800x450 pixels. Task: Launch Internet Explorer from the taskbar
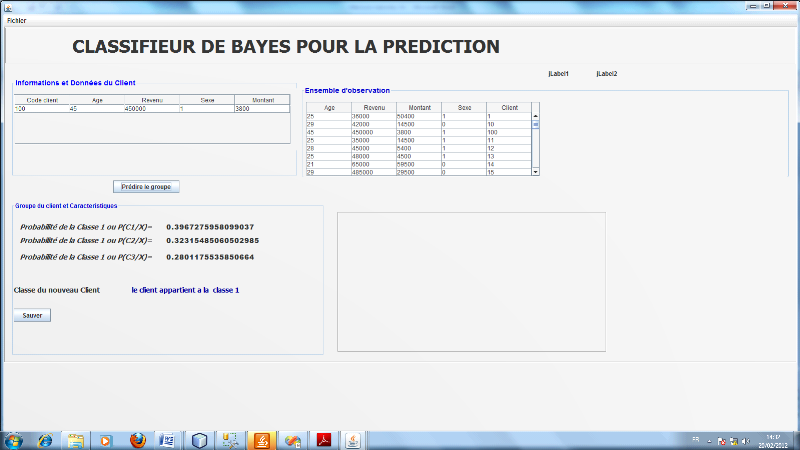pos(45,440)
